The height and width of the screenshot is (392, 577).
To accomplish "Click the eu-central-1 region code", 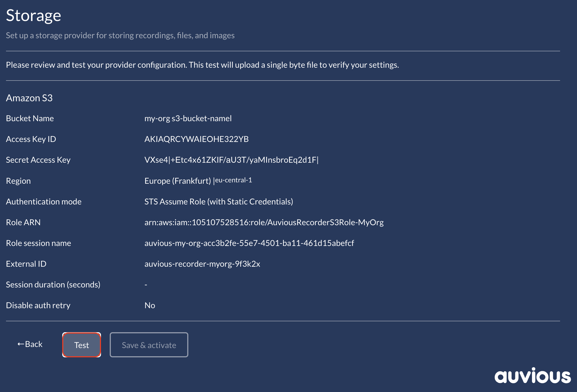I will click(233, 180).
